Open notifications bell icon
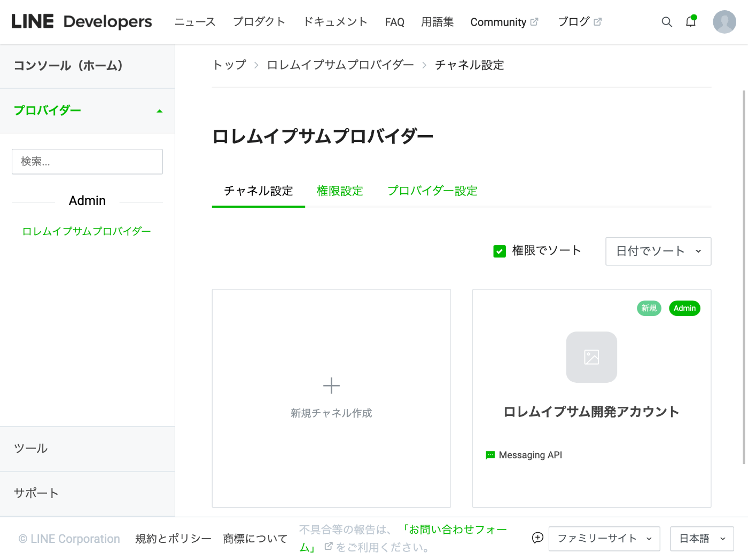748x560 pixels. click(x=691, y=21)
